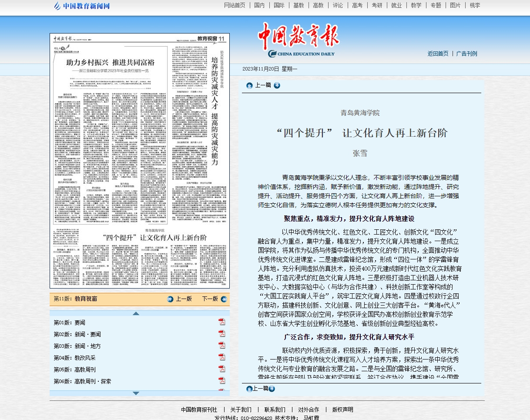The height and width of the screenshot is (420, 530).
Task: Click the 中国教育新闻网 logo at top
Action: point(82,6)
